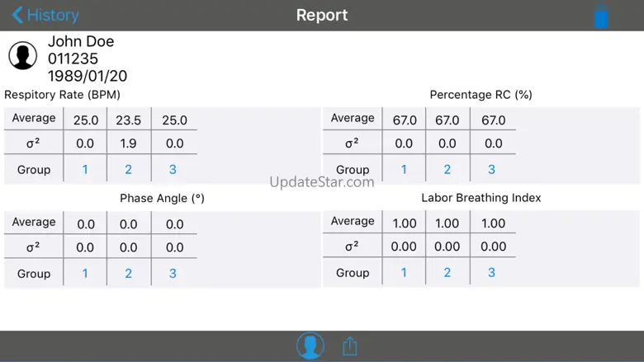The width and height of the screenshot is (644, 362).
Task: Choose Group 2 under Labor Breathing Index
Action: click(447, 273)
